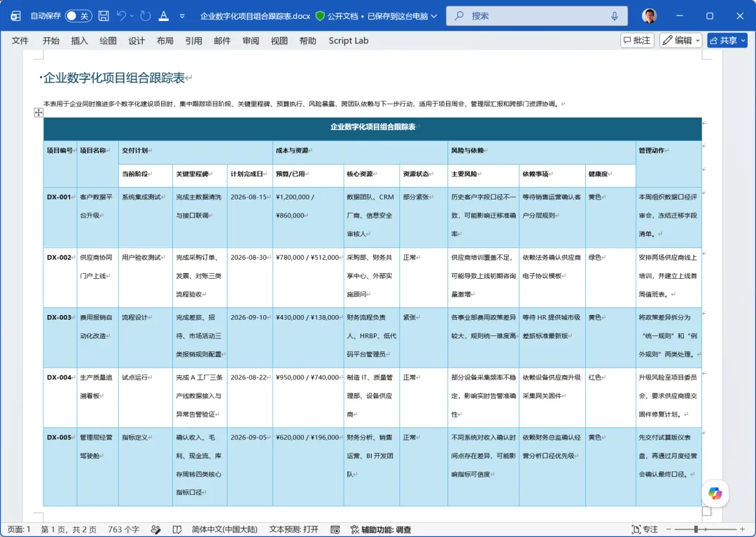
Task: Switch to the 布局 tab
Action: (x=165, y=41)
